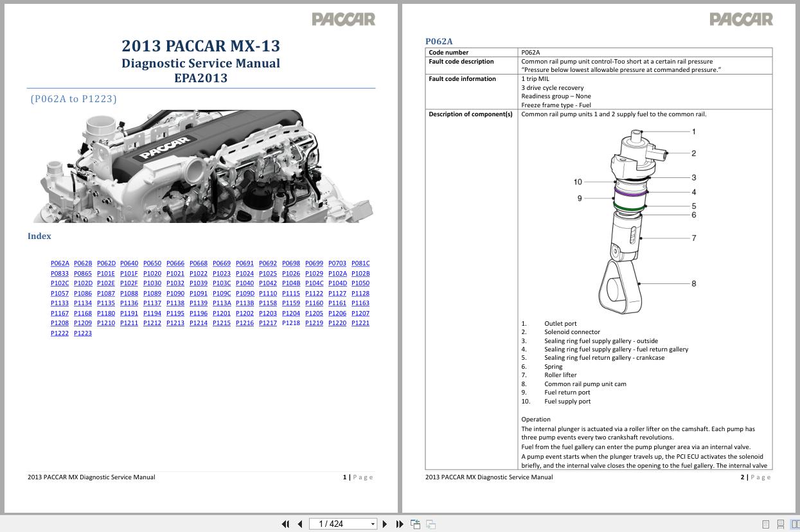This screenshot has width=800, height=532.
Task: Jump to fault code P1020
Action: pyautogui.click(x=152, y=274)
